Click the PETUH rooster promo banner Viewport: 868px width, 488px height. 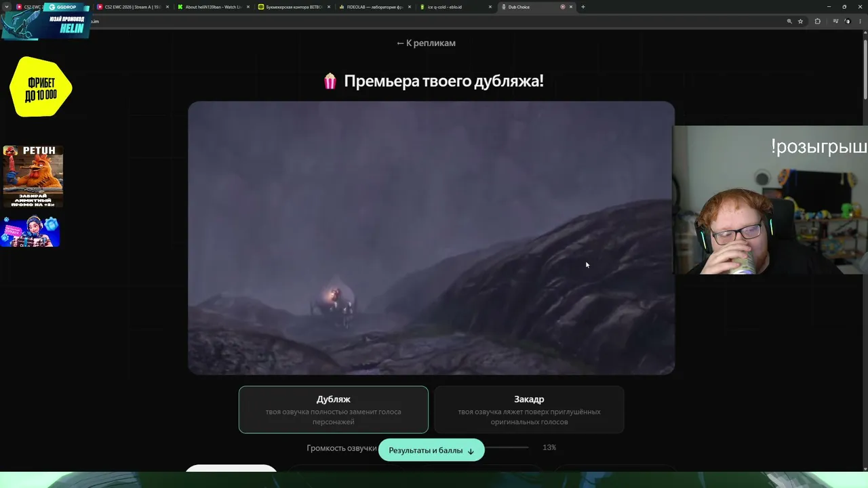(33, 176)
